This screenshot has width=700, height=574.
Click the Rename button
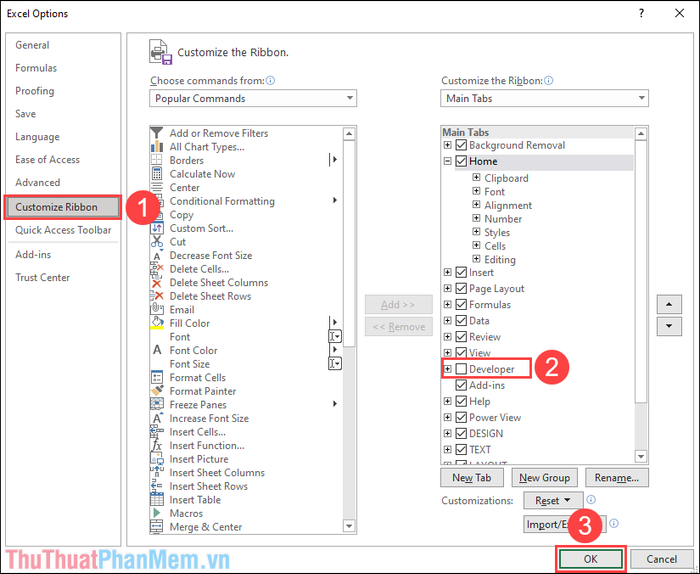(x=617, y=478)
